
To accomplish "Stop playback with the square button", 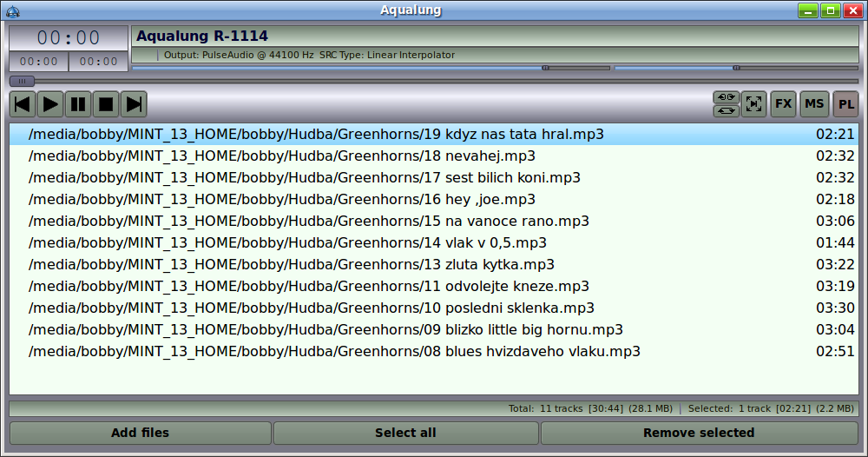I will coord(106,104).
